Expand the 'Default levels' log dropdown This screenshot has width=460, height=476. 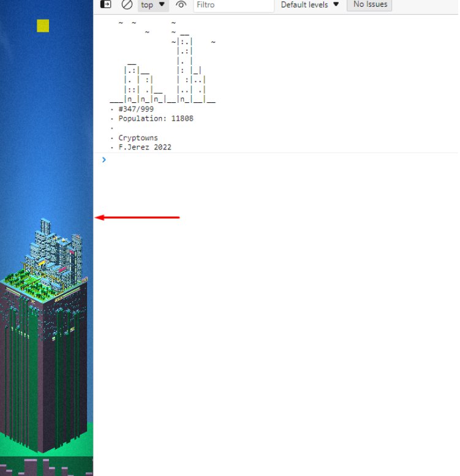click(310, 5)
